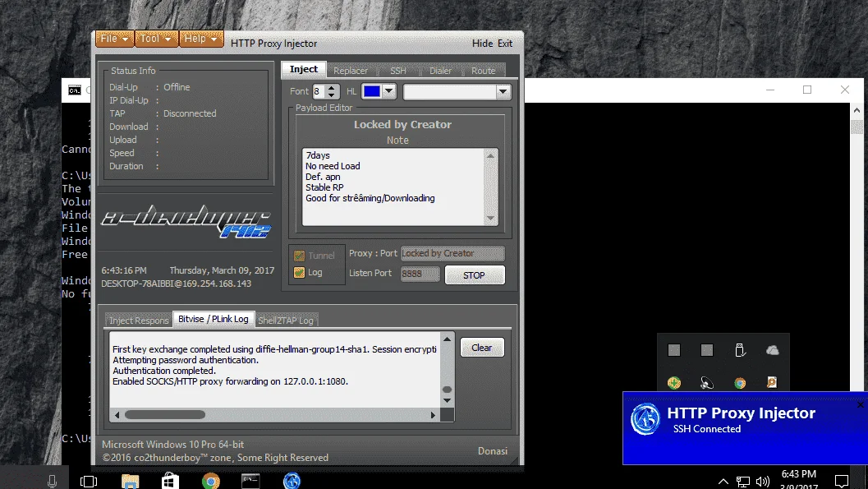
Task: Switch to the SSH tab
Action: click(x=398, y=71)
